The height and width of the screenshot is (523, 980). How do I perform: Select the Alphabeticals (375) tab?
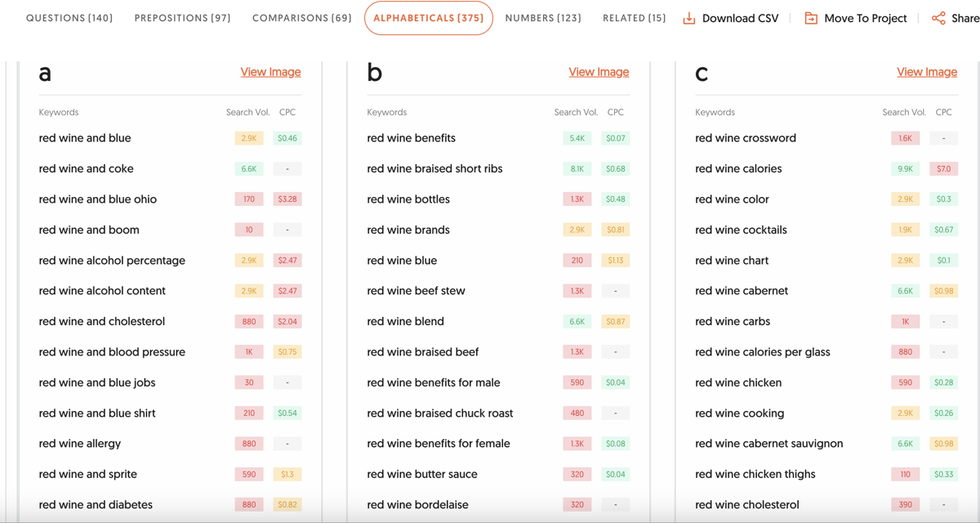pos(428,18)
